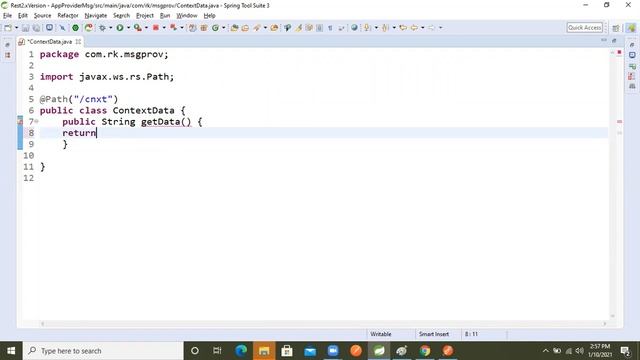Select the ContextData.java editor tab
The height and width of the screenshot is (360, 640).
(49, 42)
